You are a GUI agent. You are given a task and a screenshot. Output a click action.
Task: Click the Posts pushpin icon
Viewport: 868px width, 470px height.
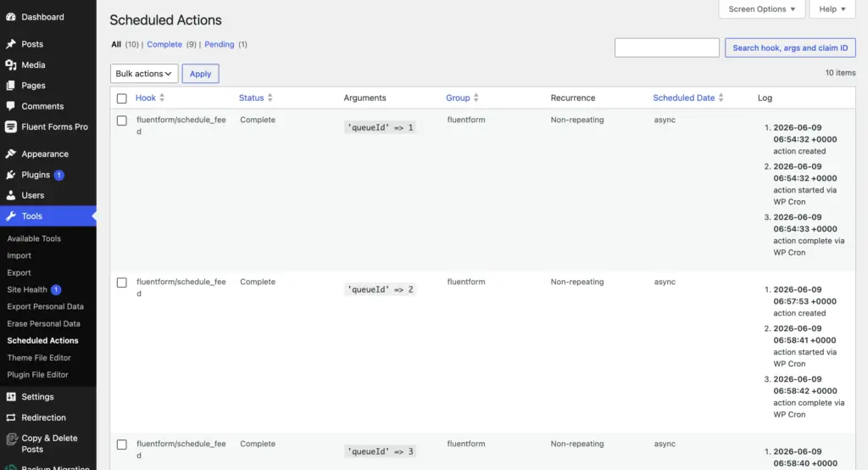pos(10,44)
